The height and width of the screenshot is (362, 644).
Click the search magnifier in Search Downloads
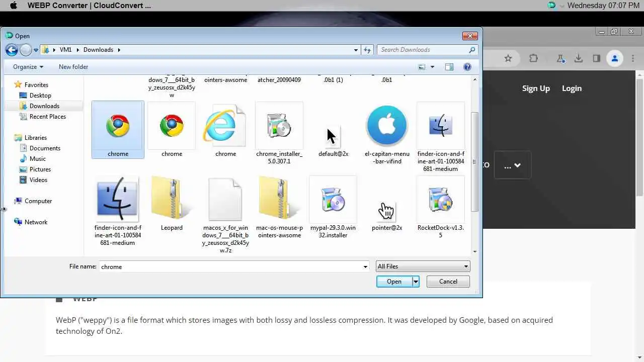tap(472, 50)
